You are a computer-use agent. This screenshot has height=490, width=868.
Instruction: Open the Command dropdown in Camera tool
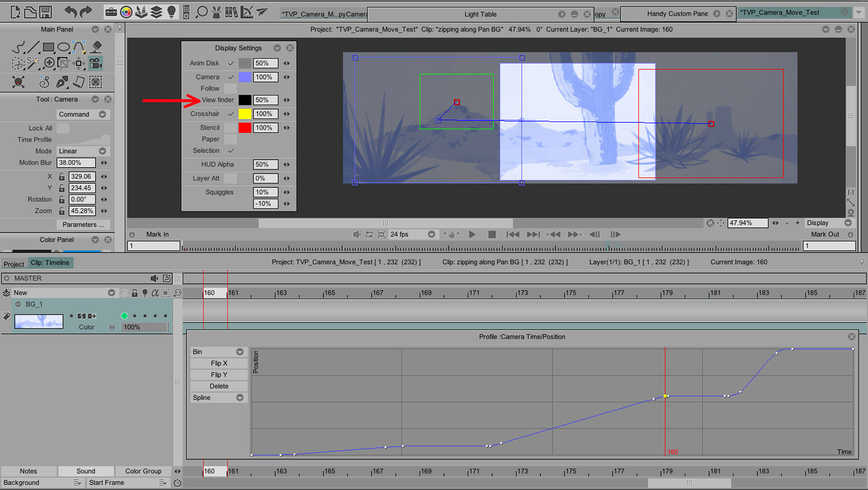coord(83,115)
